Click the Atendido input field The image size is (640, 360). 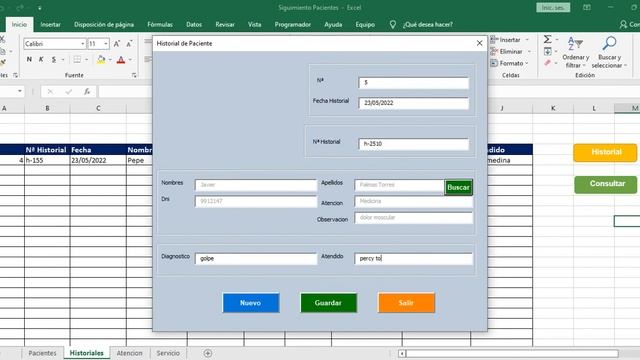pyautogui.click(x=413, y=259)
